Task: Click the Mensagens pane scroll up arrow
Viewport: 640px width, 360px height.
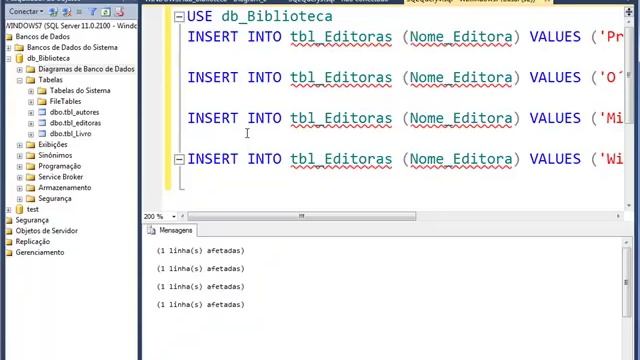Action: (x=627, y=242)
